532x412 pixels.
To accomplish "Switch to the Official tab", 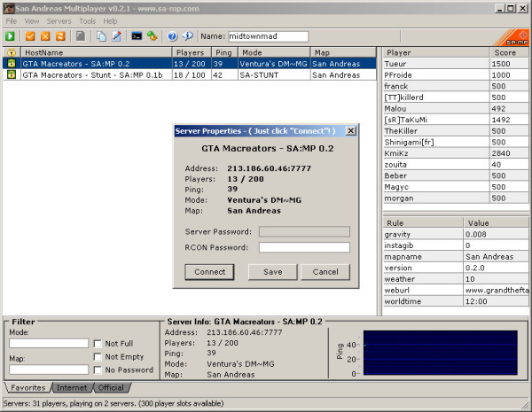I will coord(111,387).
